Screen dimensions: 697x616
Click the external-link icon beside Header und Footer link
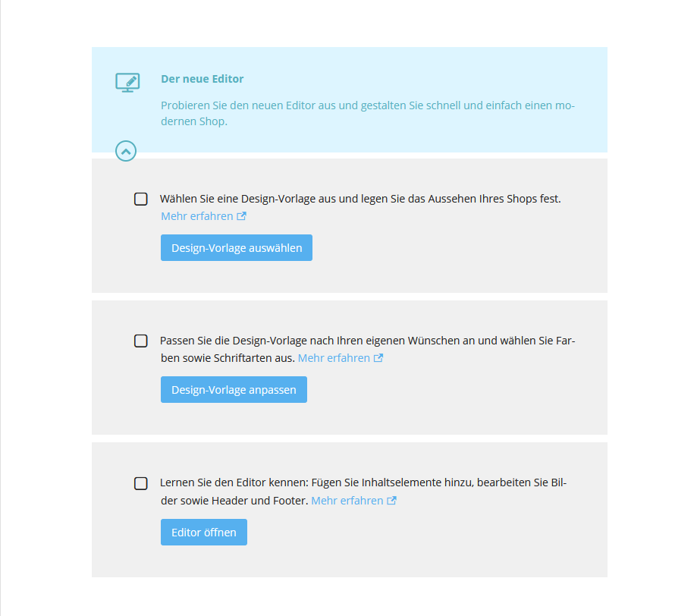(x=391, y=501)
